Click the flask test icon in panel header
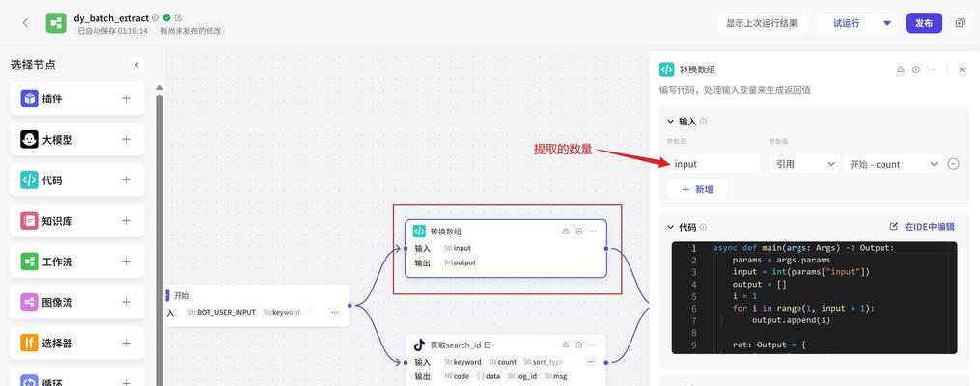This screenshot has width=980, height=386. click(x=901, y=69)
